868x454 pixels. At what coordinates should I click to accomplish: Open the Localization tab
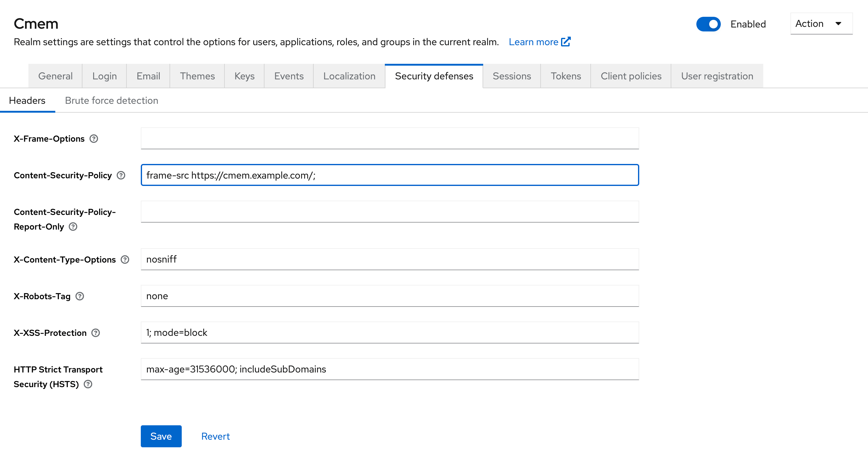(349, 76)
